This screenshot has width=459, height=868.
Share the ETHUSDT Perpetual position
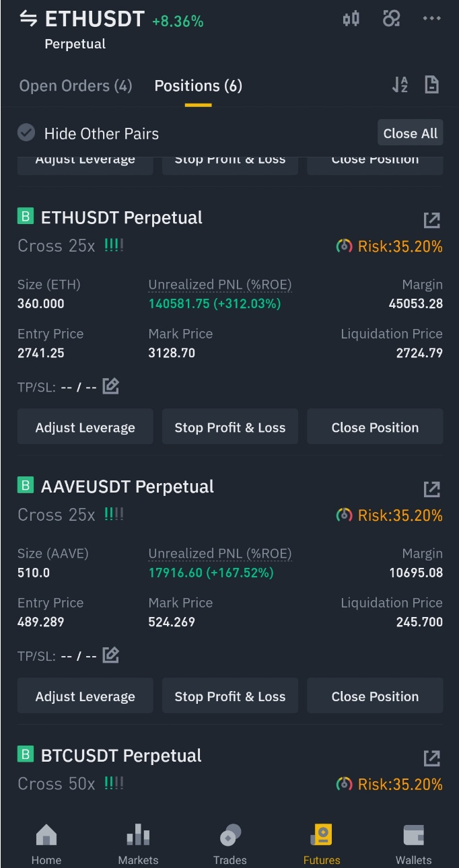pyautogui.click(x=431, y=220)
